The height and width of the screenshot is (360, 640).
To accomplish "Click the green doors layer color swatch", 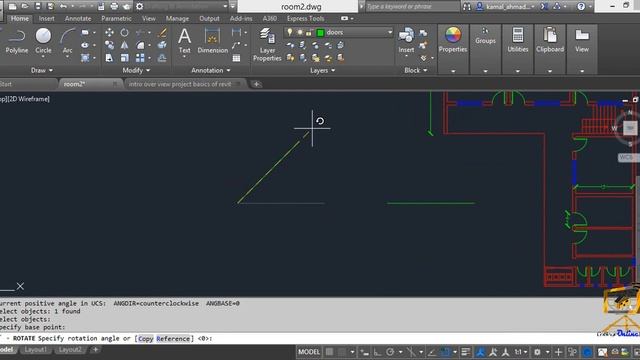I will (x=320, y=32).
